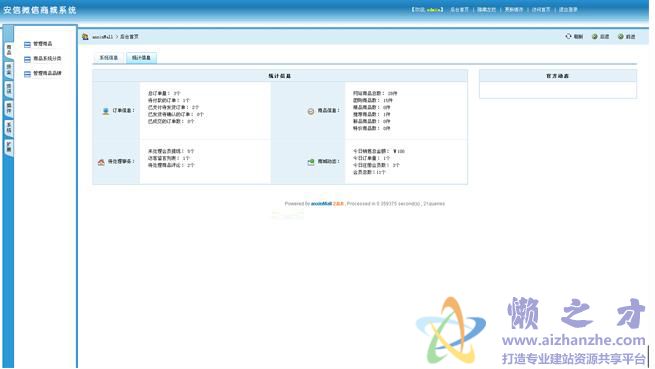Click the refresh (刷新) arrows icon

pos(568,36)
